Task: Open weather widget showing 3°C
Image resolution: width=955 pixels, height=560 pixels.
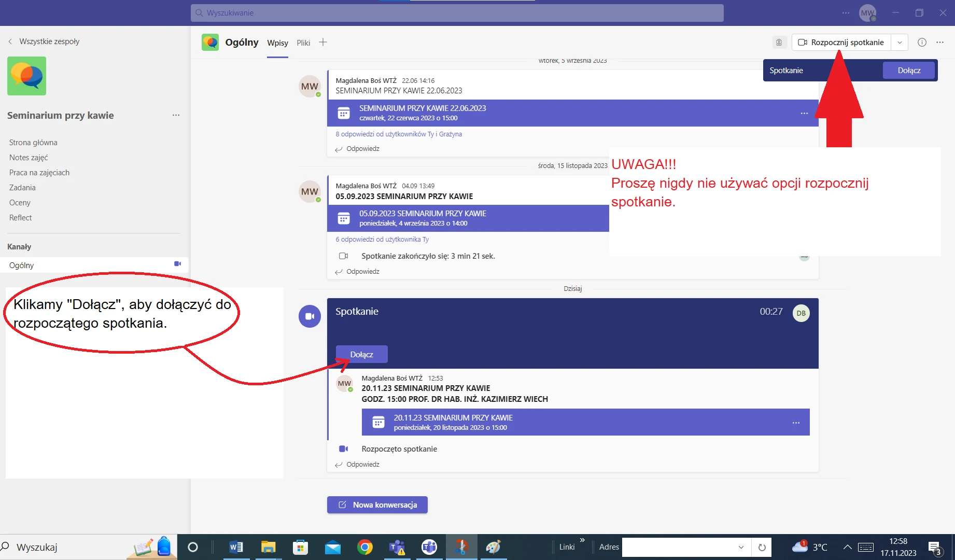Action: [809, 547]
